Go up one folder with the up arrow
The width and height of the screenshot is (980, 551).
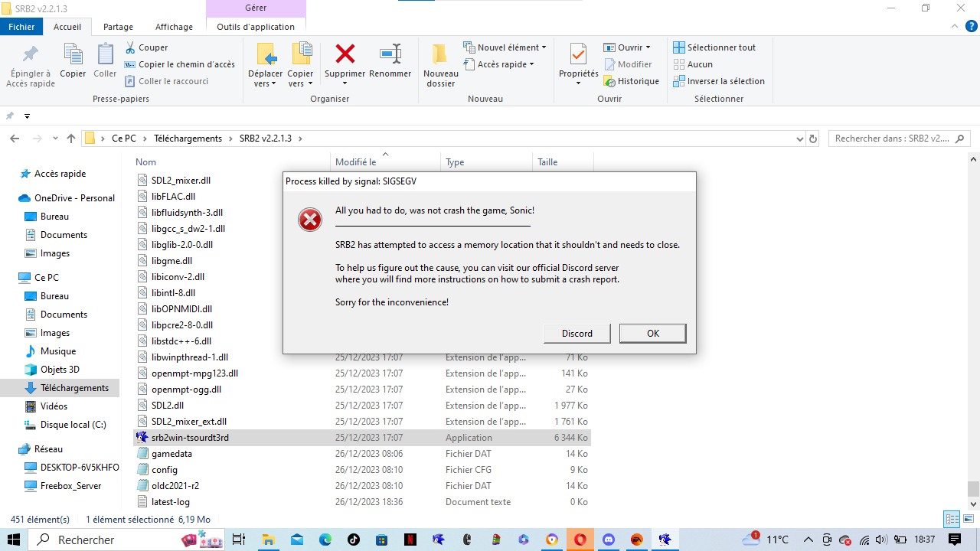point(71,139)
